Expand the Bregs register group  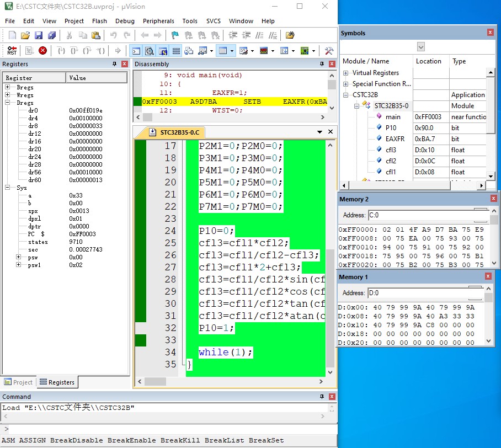[x=7, y=87]
